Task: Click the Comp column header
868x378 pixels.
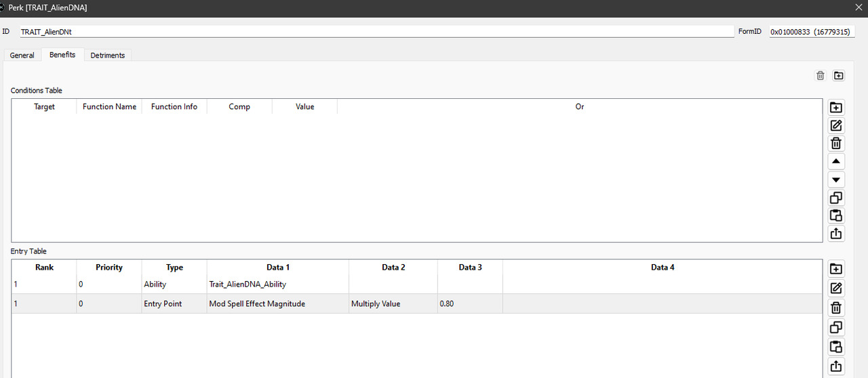Action: point(239,106)
